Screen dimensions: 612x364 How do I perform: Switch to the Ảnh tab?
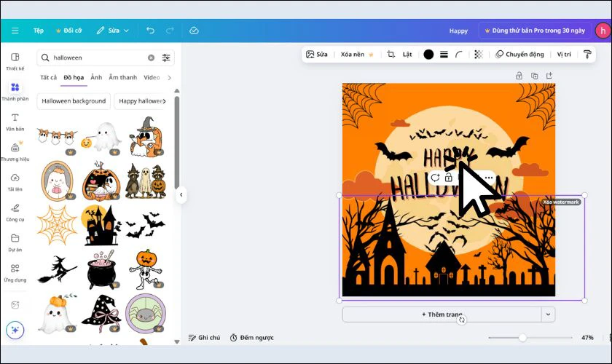click(x=96, y=77)
